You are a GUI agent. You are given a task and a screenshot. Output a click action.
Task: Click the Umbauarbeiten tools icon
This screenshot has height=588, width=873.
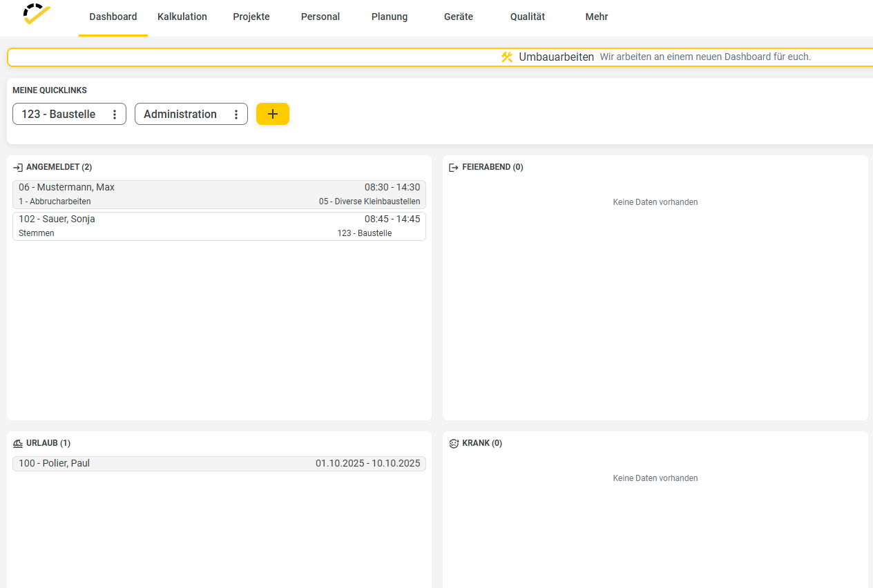[507, 57]
